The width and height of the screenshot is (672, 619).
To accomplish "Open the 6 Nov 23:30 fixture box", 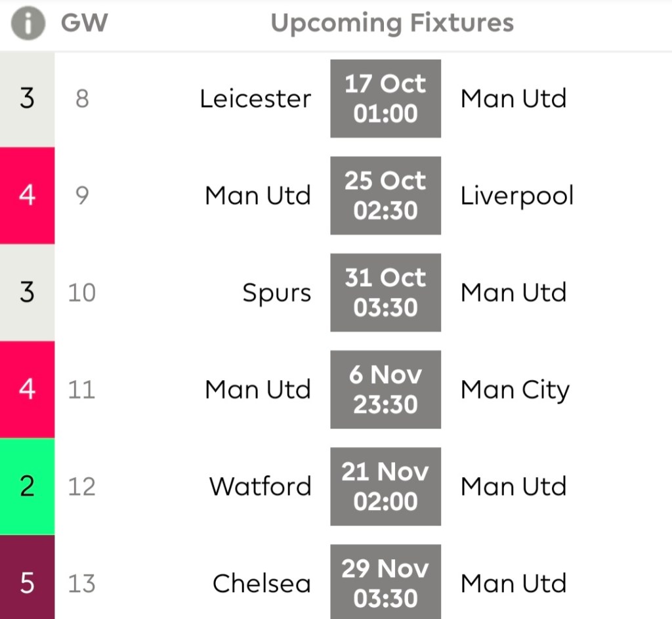I will point(385,389).
